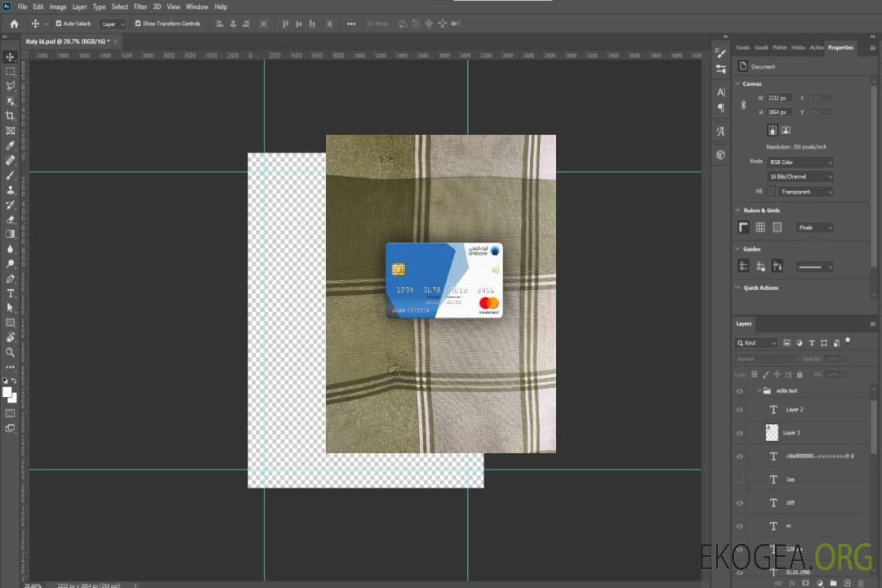Click the foreground color swatch

click(x=7, y=392)
